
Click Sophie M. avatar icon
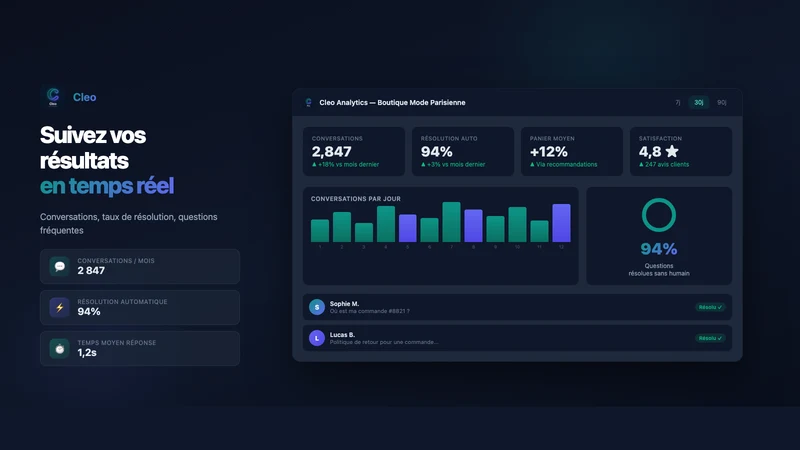click(317, 307)
